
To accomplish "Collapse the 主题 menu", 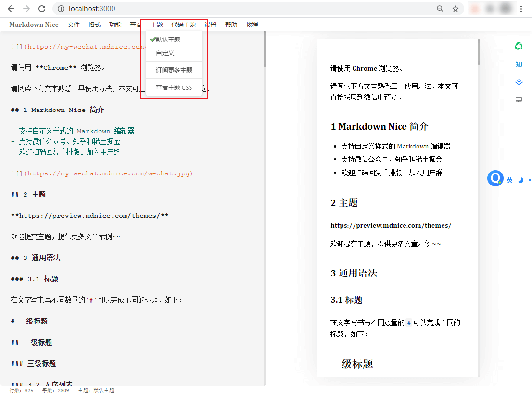I will (157, 25).
